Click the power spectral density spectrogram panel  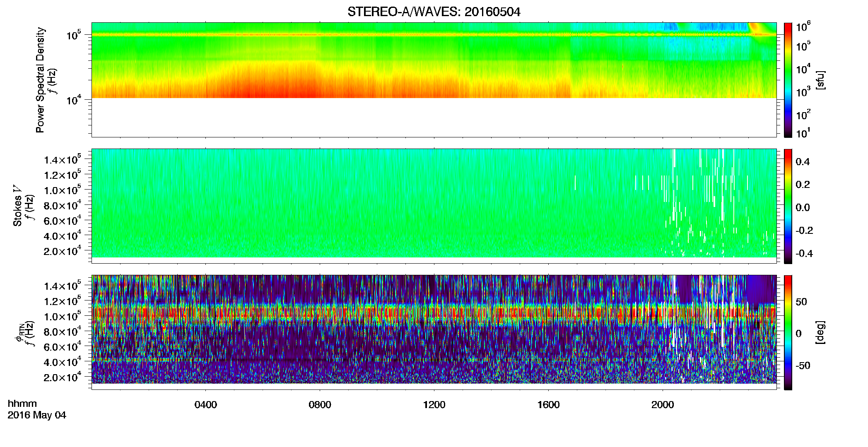point(434,80)
